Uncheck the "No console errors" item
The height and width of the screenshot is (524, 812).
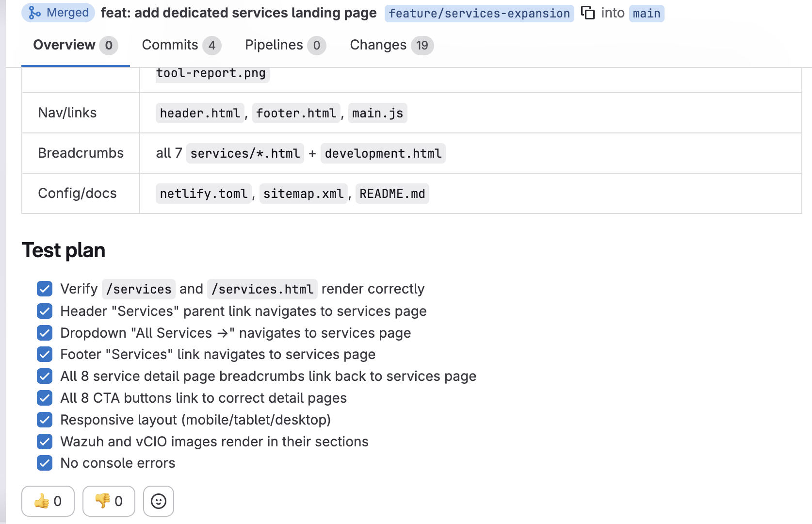(44, 463)
